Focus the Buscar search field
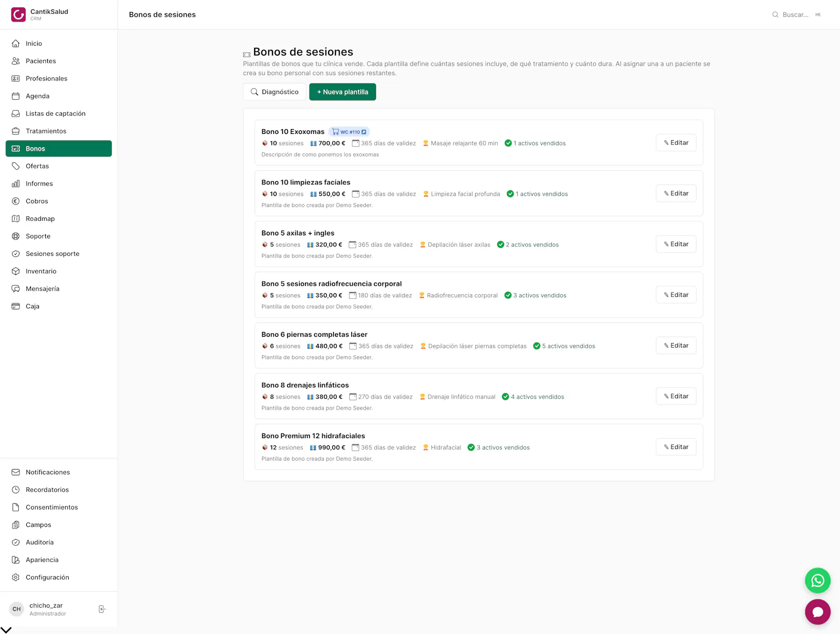 [796, 15]
